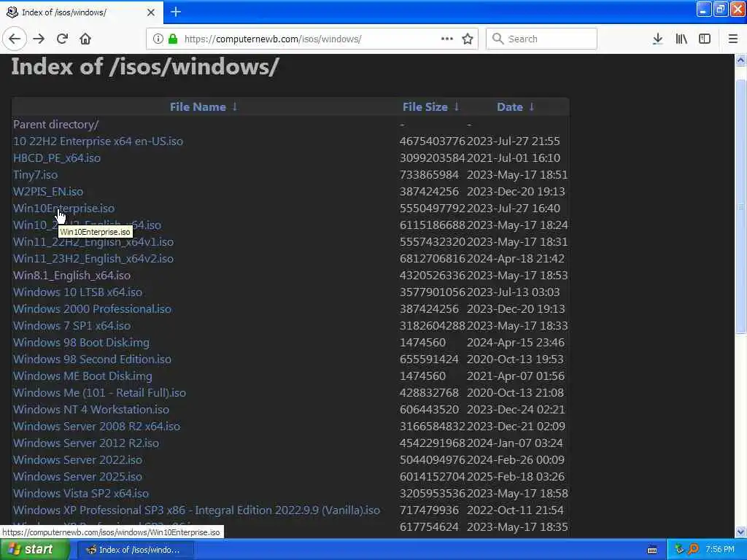Open the Parent directory/ link
The height and width of the screenshot is (560, 747).
tap(55, 124)
